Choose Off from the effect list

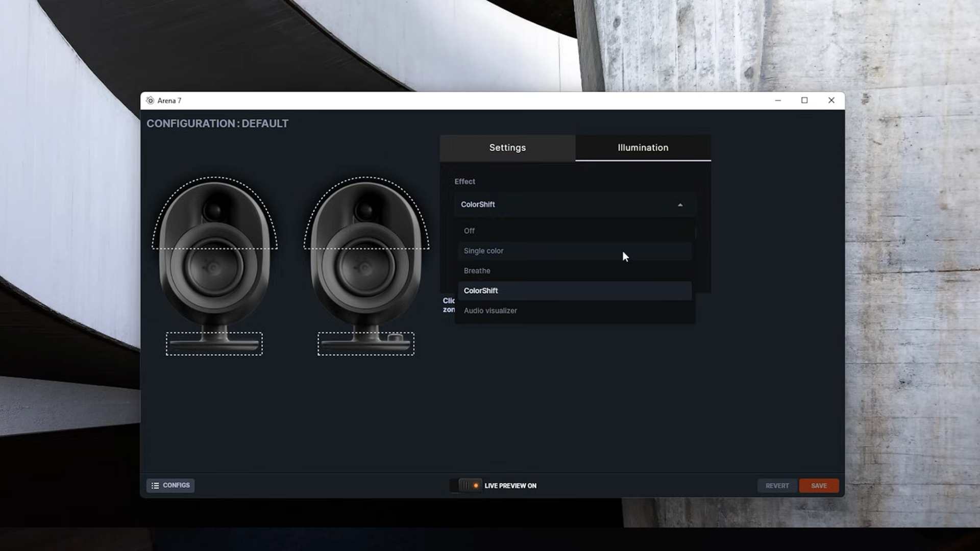coord(469,231)
